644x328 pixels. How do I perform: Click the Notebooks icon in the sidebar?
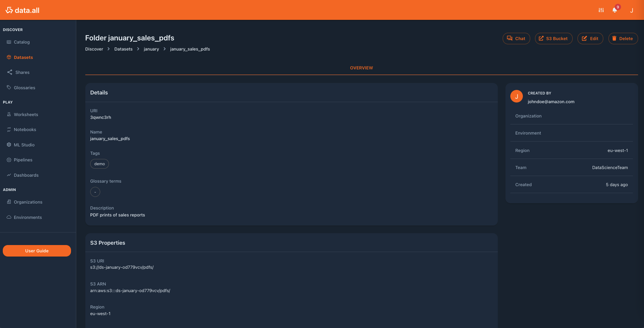click(x=9, y=129)
